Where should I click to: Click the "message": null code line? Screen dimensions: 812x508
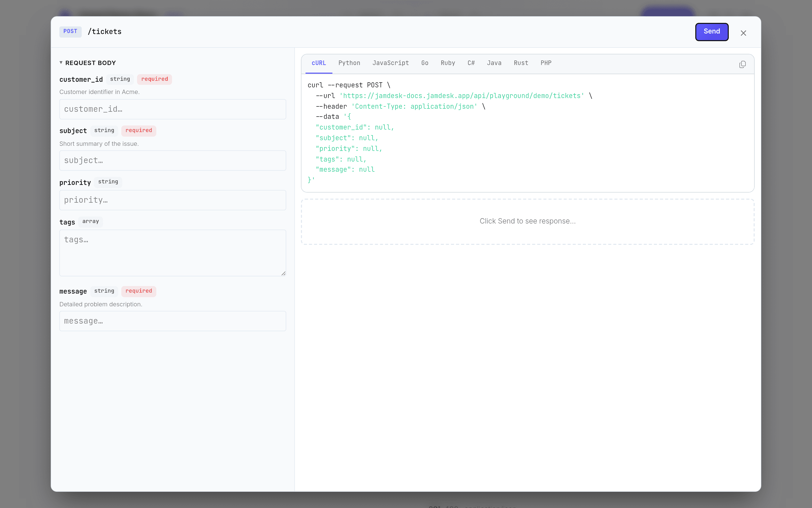(x=345, y=170)
